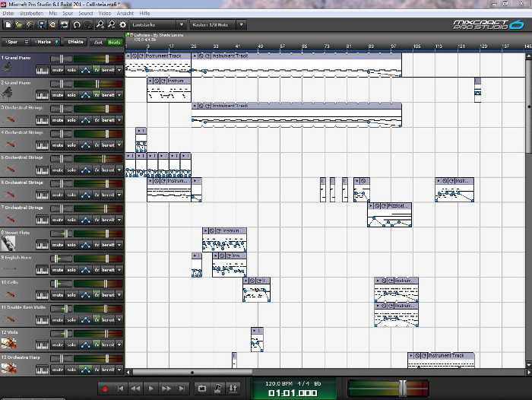Click the horizontal timeline scrollbar

(192, 373)
